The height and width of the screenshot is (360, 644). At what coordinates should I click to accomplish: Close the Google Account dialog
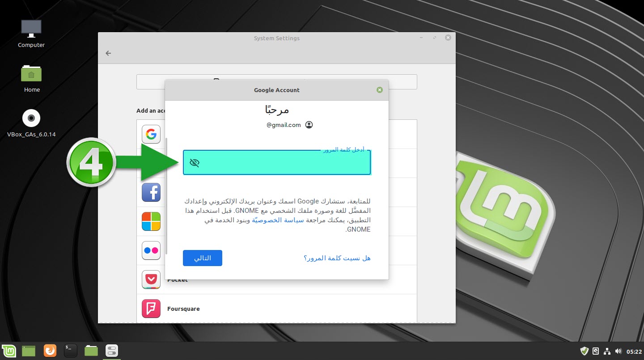(x=380, y=90)
